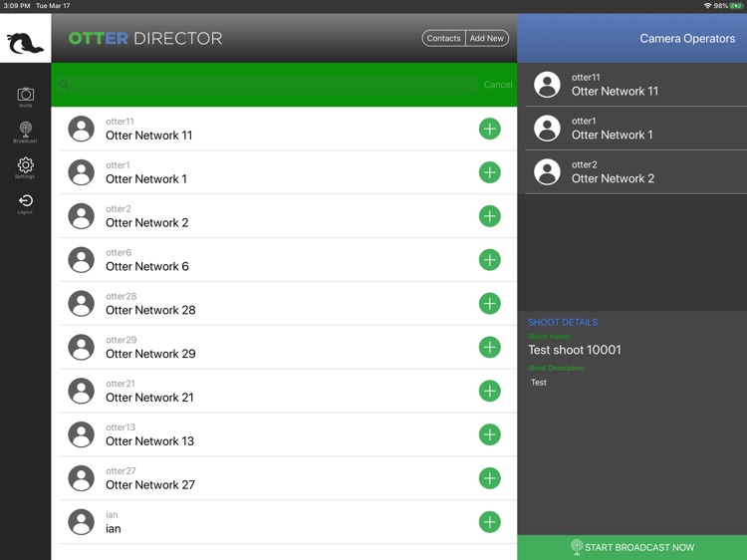
Task: Click the Camera Operators header
Action: (x=687, y=39)
